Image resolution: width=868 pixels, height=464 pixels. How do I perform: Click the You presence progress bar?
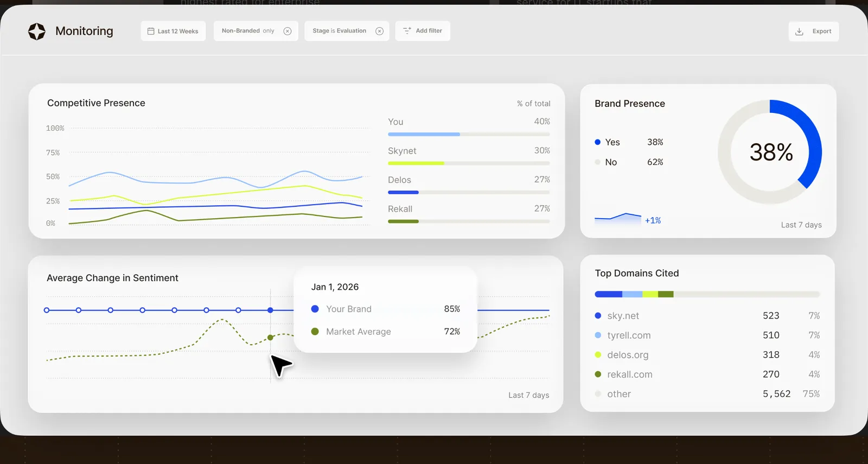469,134
